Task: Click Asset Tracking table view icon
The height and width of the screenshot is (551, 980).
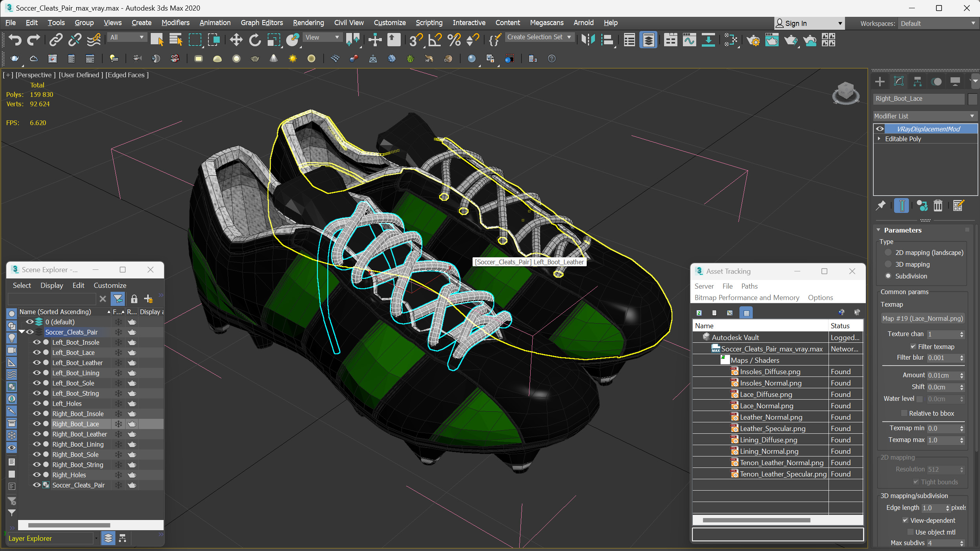Action: coord(746,313)
